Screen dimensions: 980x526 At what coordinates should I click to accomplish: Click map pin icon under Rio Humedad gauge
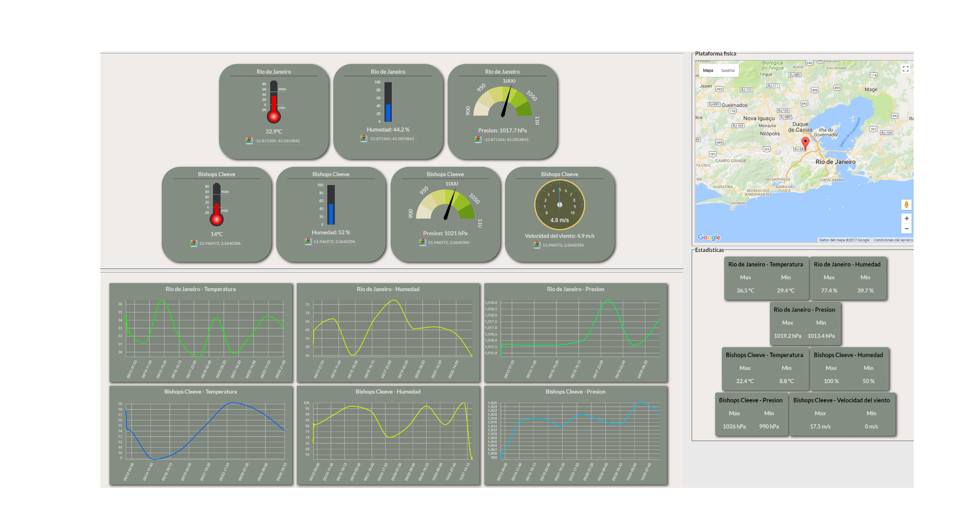click(x=364, y=138)
